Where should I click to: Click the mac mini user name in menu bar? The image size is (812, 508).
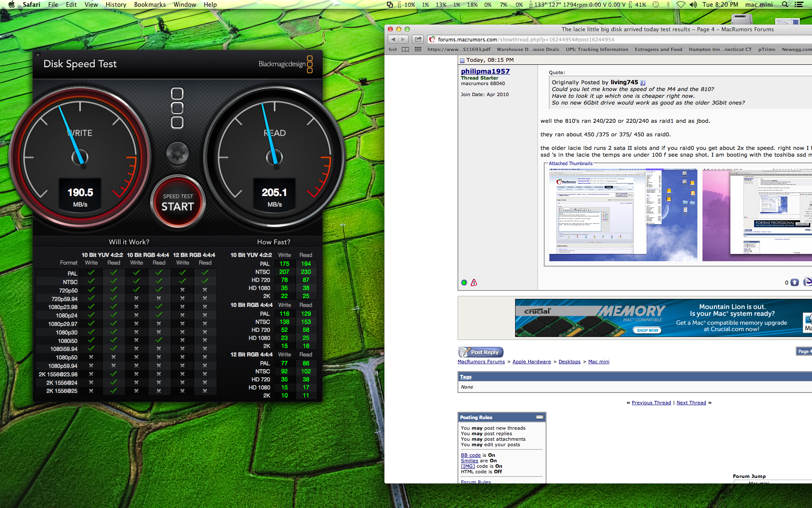coord(759,5)
